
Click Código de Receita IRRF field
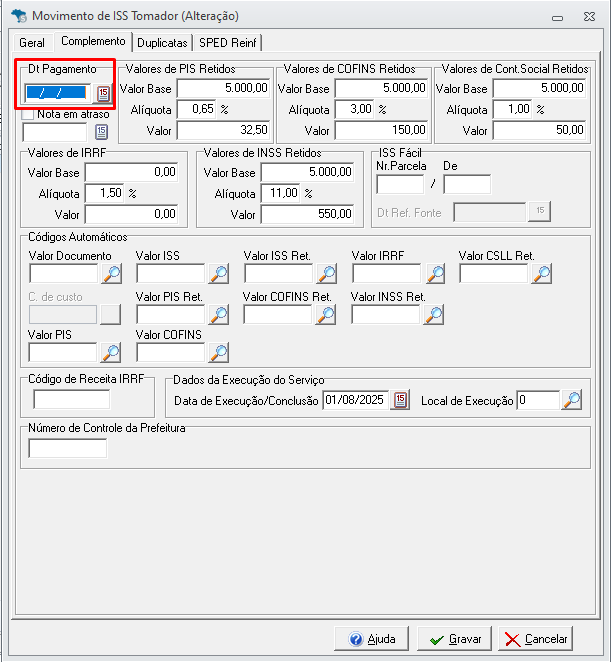coord(72,399)
